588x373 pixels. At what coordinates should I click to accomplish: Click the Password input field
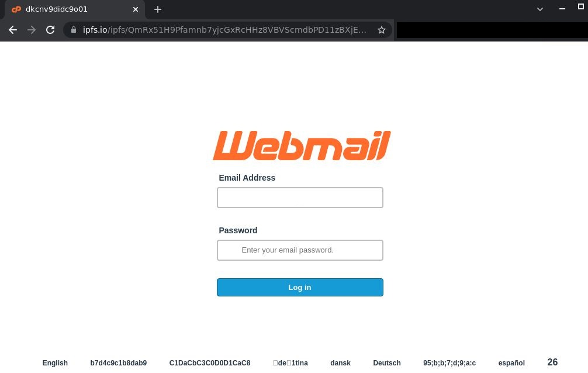coord(300,250)
